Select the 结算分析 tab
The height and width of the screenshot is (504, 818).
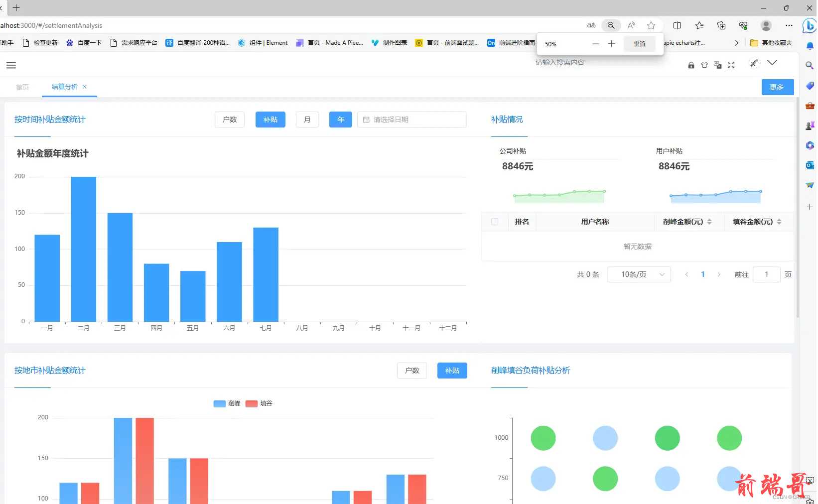[65, 87]
